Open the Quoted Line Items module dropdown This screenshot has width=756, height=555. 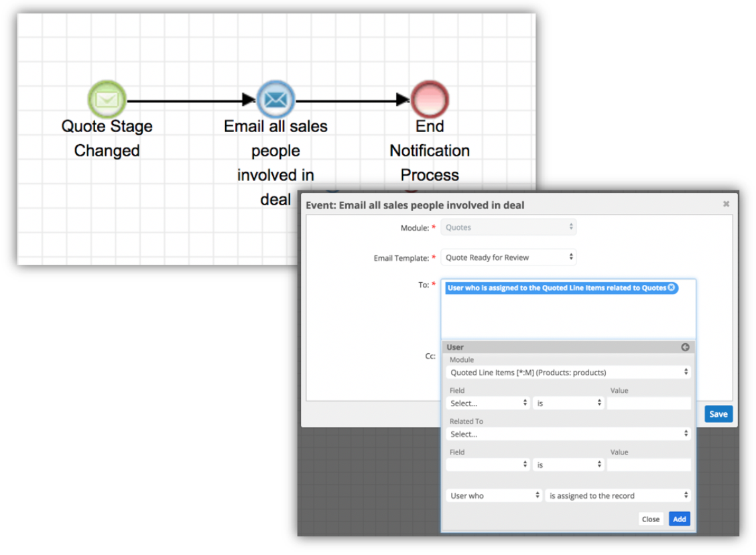pos(568,372)
